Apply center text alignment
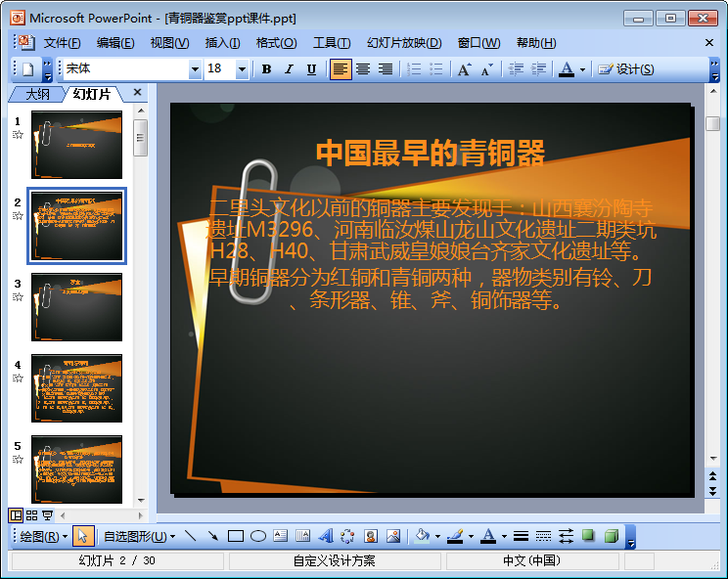This screenshot has height=579, width=728. pos(363,69)
